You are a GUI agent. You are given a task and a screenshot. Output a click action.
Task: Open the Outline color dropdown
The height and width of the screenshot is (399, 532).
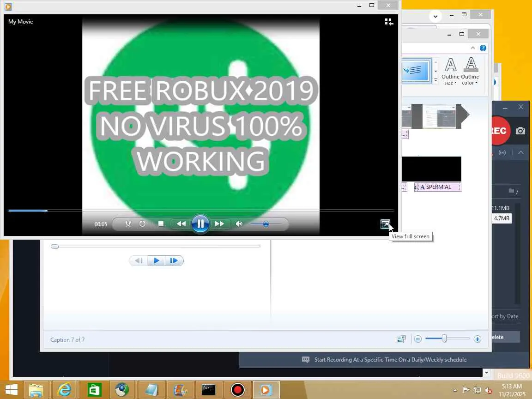pyautogui.click(x=470, y=71)
